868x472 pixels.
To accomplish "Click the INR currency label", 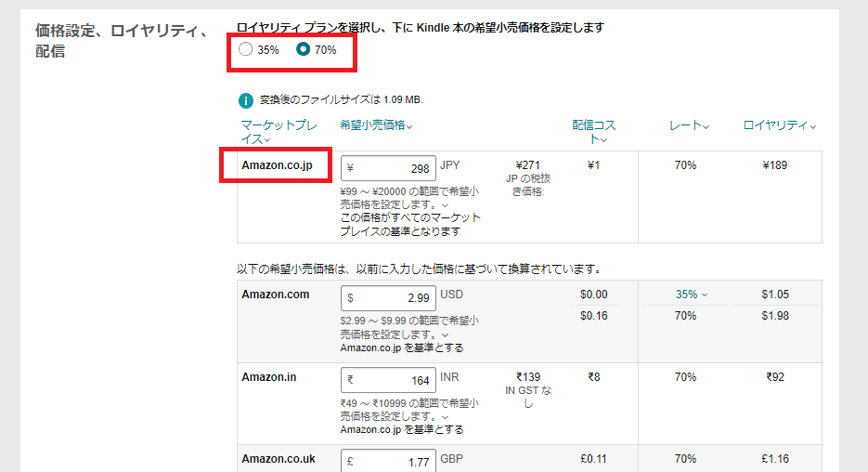I will pyautogui.click(x=449, y=376).
